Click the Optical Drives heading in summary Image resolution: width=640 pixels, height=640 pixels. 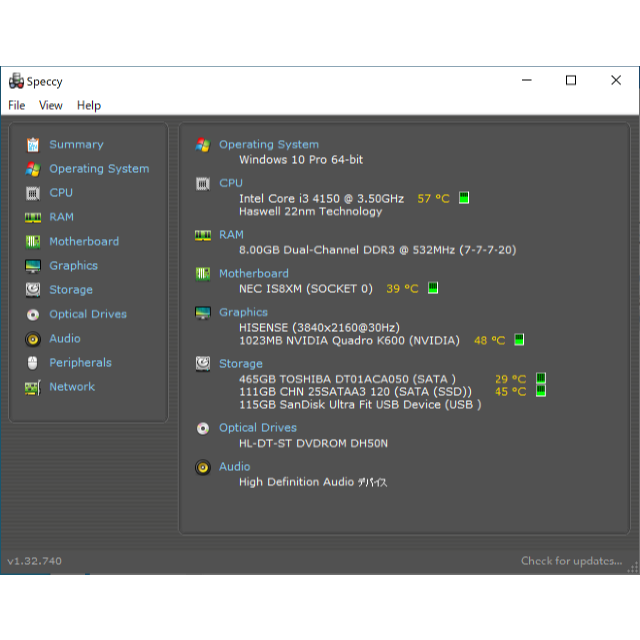(x=258, y=428)
